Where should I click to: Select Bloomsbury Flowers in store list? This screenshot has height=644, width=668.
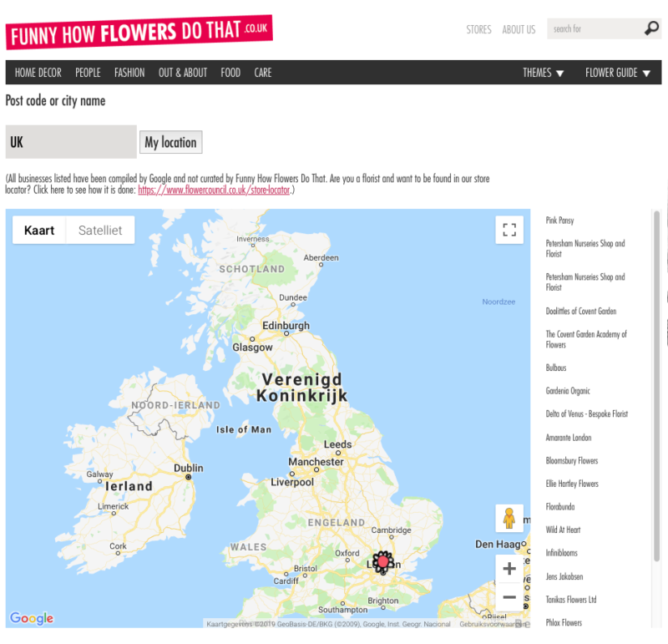pyautogui.click(x=572, y=461)
